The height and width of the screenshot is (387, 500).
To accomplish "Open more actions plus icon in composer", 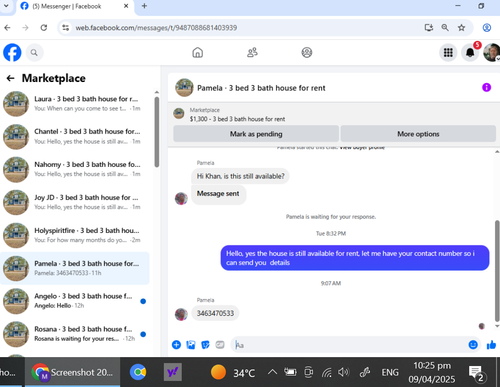I will tap(176, 345).
